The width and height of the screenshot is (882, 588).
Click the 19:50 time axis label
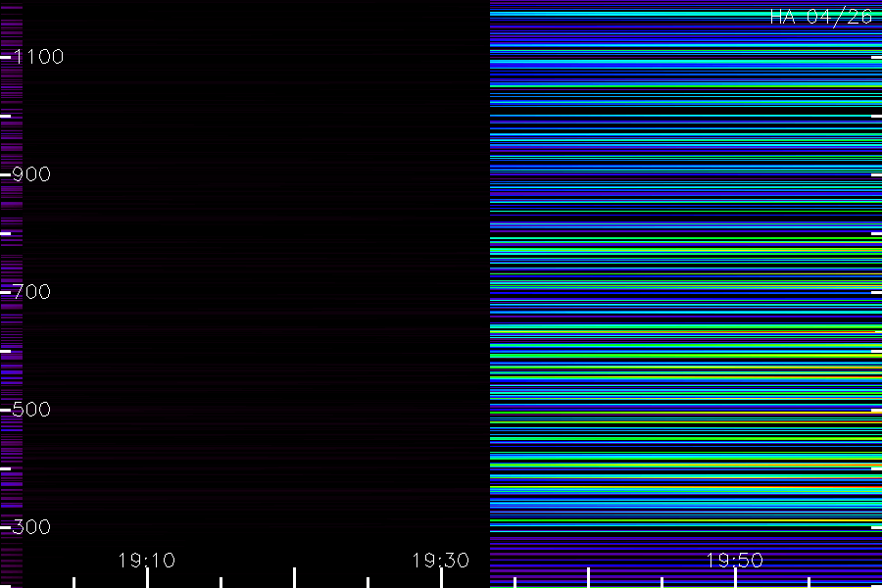(735, 561)
